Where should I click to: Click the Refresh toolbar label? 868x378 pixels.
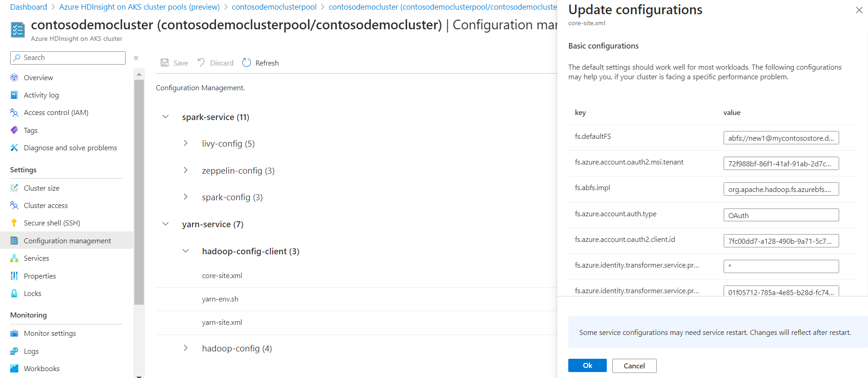(x=267, y=63)
